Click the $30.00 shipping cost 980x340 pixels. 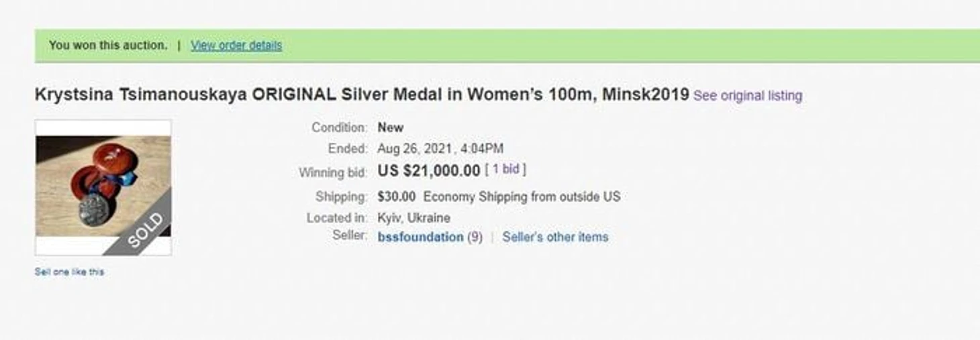click(x=397, y=196)
